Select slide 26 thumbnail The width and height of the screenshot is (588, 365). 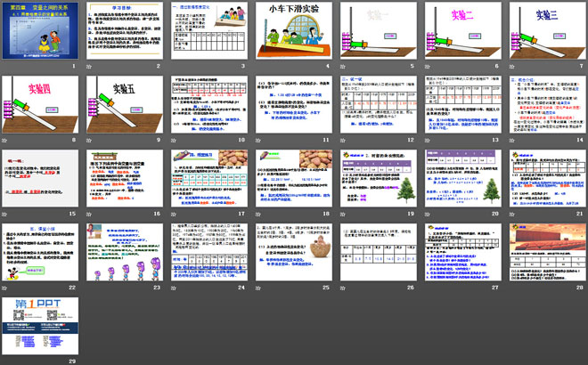[x=379, y=252]
